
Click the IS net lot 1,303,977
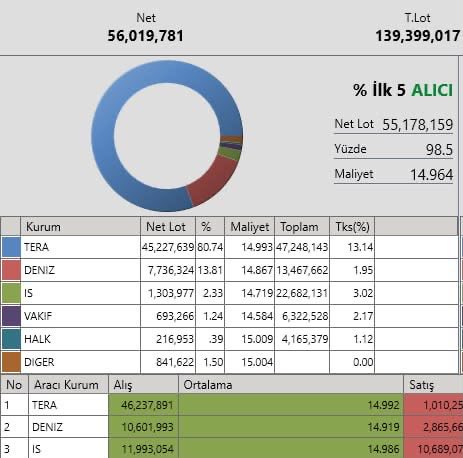[x=171, y=293]
